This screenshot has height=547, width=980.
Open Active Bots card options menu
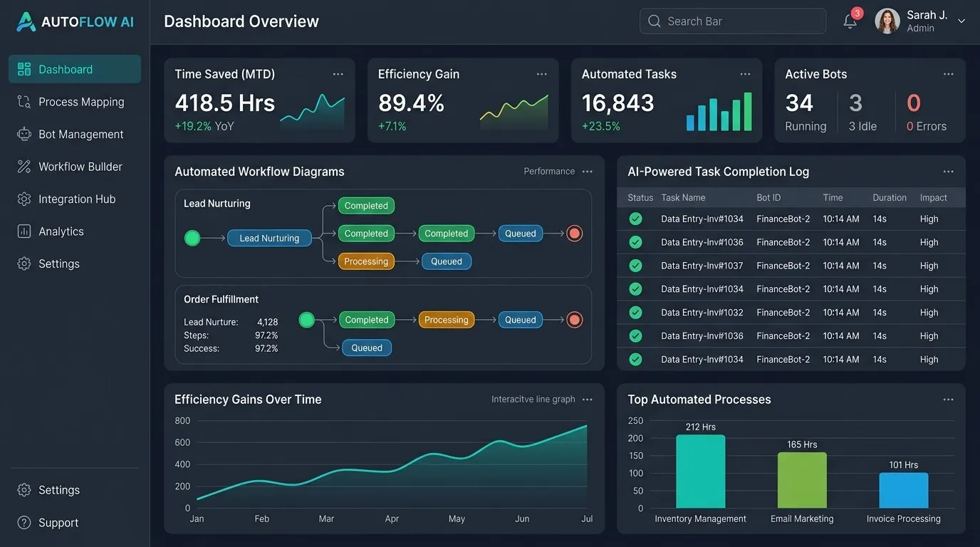(948, 74)
